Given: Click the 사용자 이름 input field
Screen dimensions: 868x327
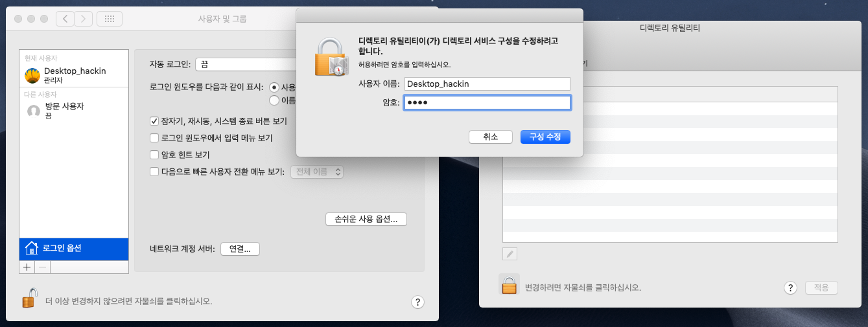Looking at the screenshot, I should [x=487, y=84].
